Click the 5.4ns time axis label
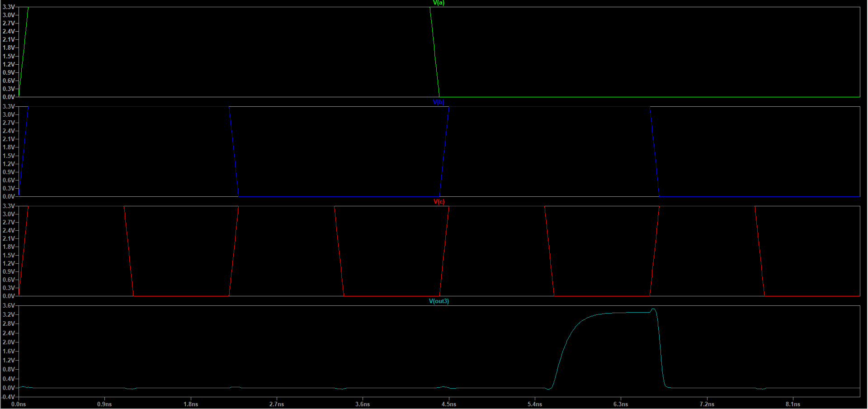The height and width of the screenshot is (409, 868). [x=535, y=404]
